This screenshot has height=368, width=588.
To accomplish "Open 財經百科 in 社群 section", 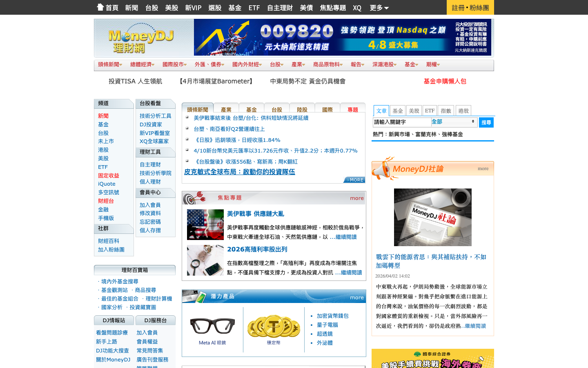I will click(x=109, y=241).
